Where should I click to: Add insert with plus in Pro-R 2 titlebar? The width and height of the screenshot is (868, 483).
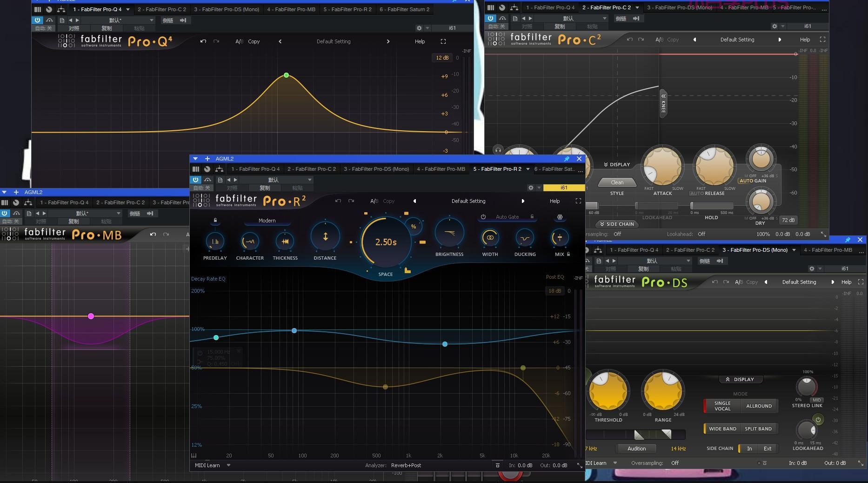coord(207,159)
